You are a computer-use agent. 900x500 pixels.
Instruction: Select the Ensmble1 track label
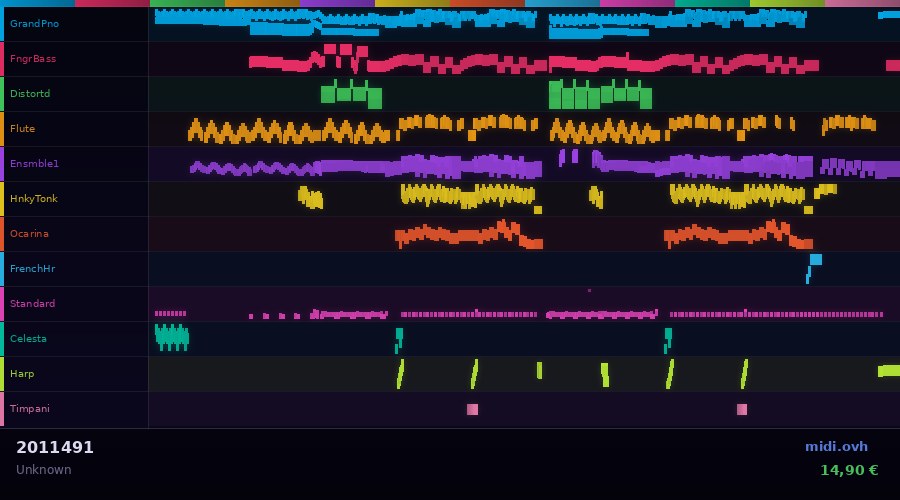coord(34,164)
